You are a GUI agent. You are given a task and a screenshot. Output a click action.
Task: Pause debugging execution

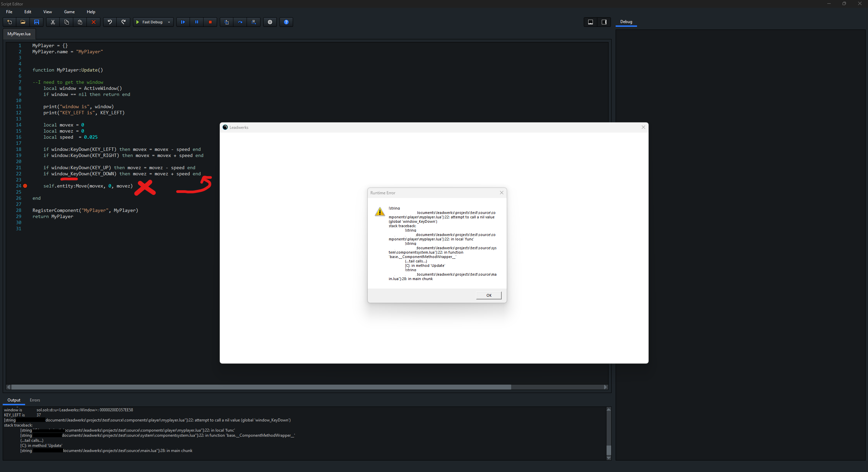point(197,22)
